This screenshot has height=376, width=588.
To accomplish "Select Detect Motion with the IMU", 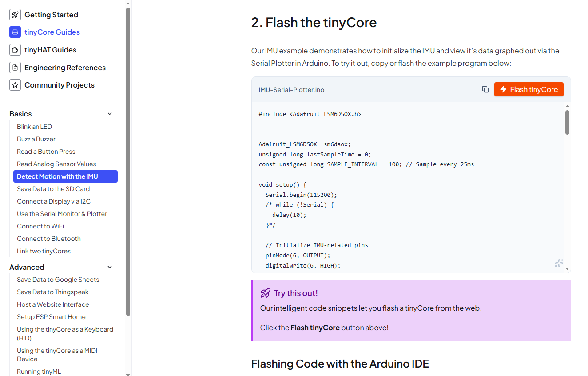I will coord(57,176).
